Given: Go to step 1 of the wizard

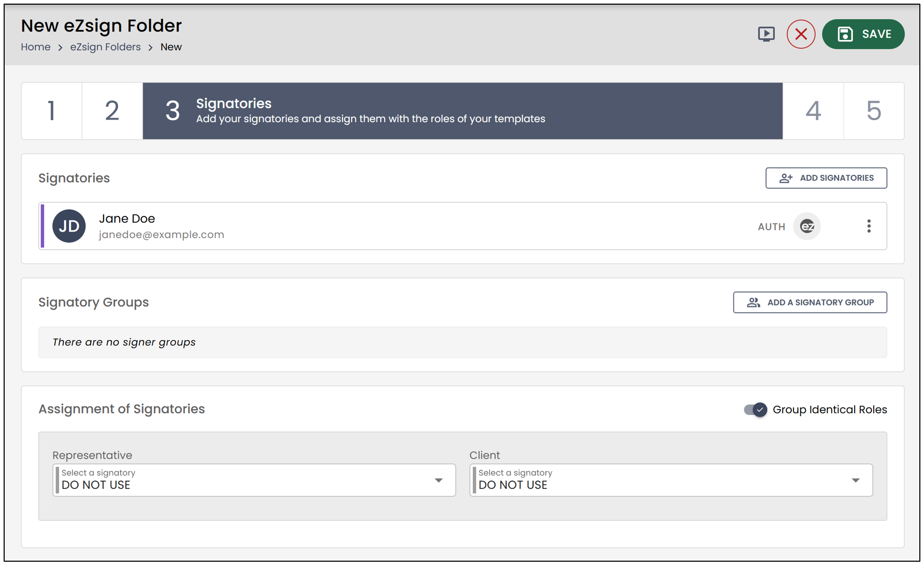Looking at the screenshot, I should (51, 111).
